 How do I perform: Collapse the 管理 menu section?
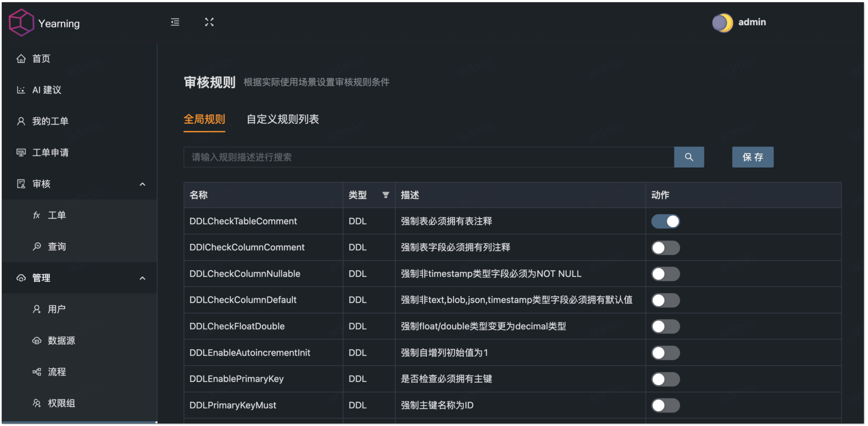142,278
